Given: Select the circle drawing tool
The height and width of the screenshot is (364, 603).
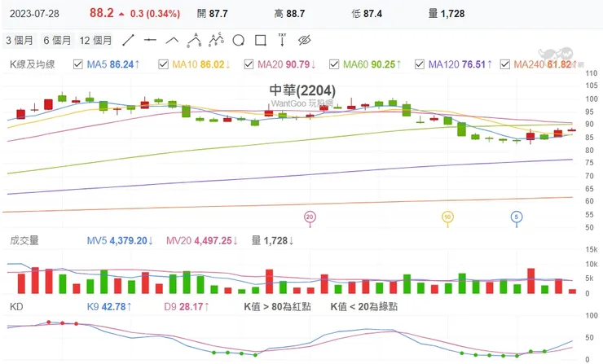Looking at the screenshot, I should coord(239,41).
